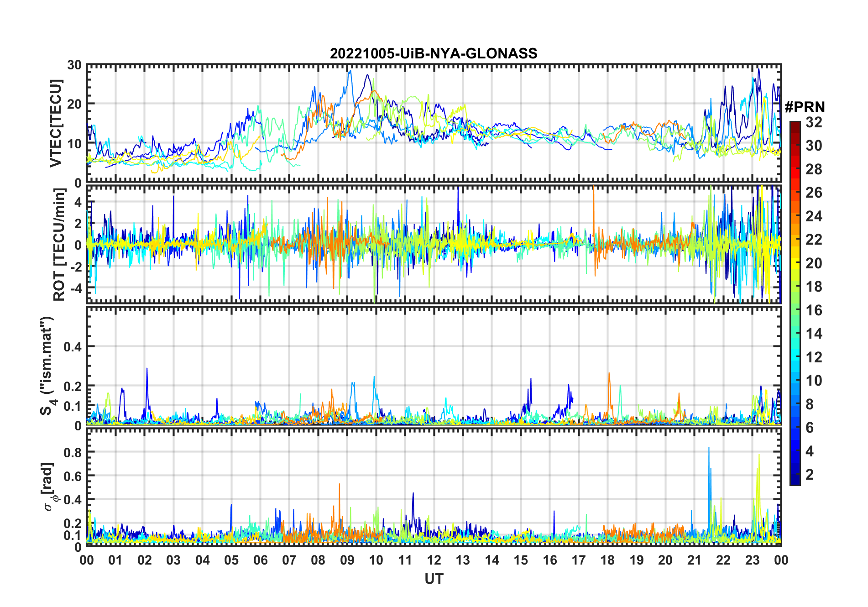This screenshot has height=607, width=868.
Task: Click the #PRN colorbar title
Action: pyautogui.click(x=805, y=107)
